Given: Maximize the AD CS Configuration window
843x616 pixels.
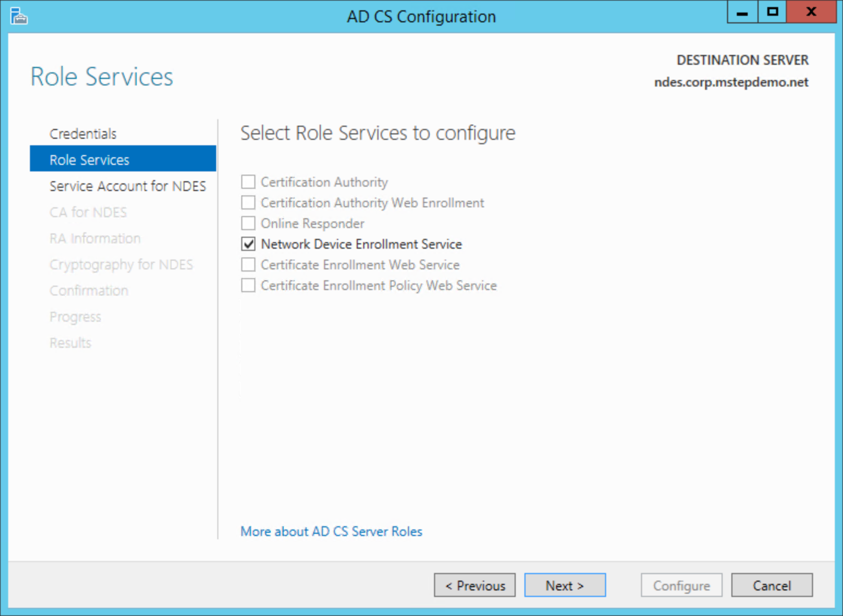Looking at the screenshot, I should [x=772, y=12].
